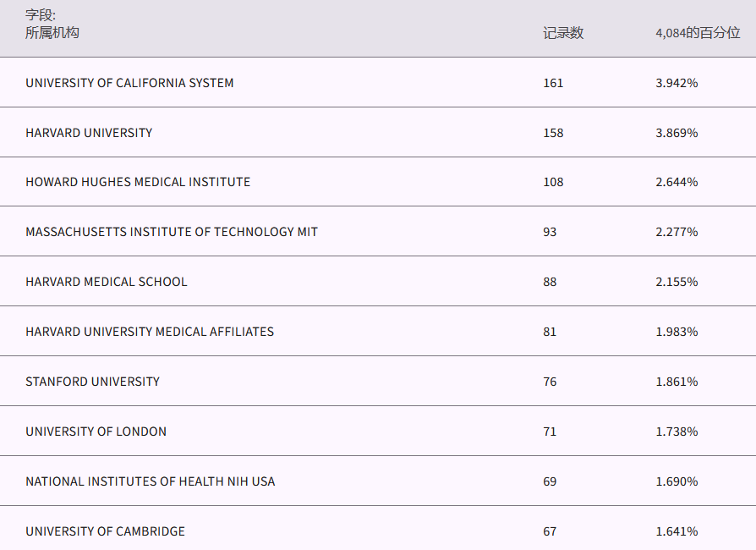Click the Stanford University entry
Viewport: 756px width, 550px height.
92,382
